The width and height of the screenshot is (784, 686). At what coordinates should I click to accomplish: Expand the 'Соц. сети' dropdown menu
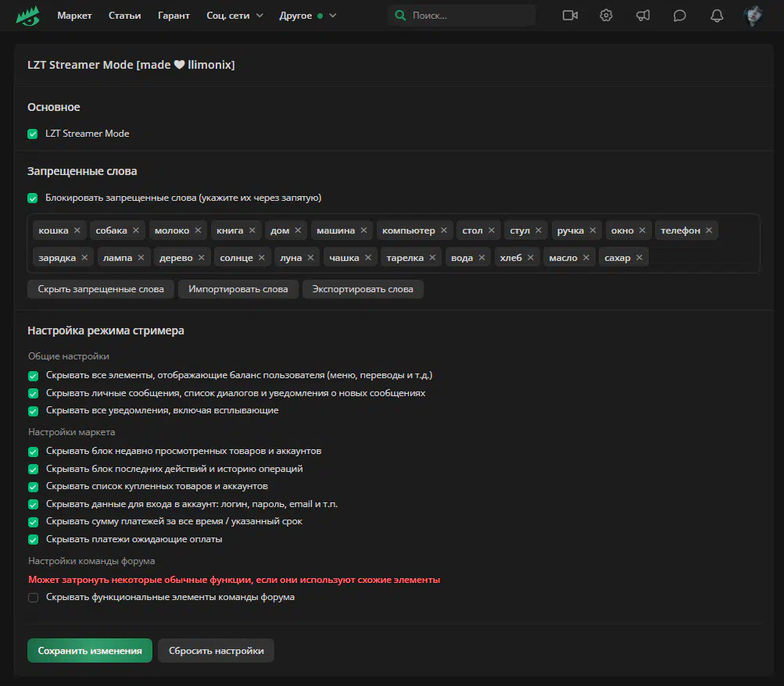tap(234, 16)
